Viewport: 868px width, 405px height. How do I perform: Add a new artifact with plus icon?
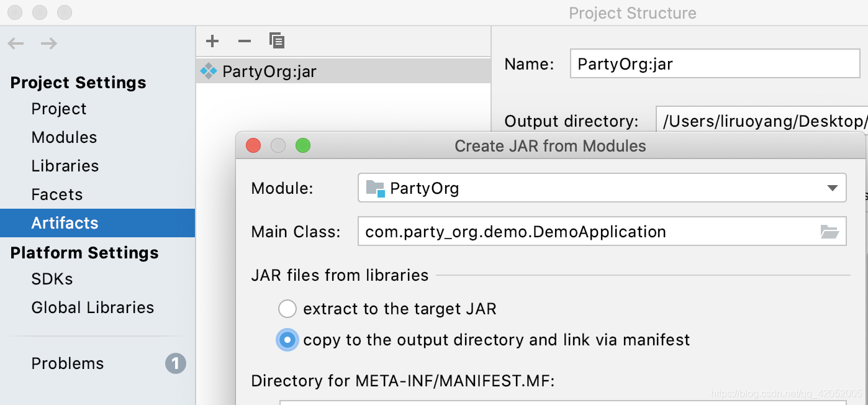[x=212, y=41]
